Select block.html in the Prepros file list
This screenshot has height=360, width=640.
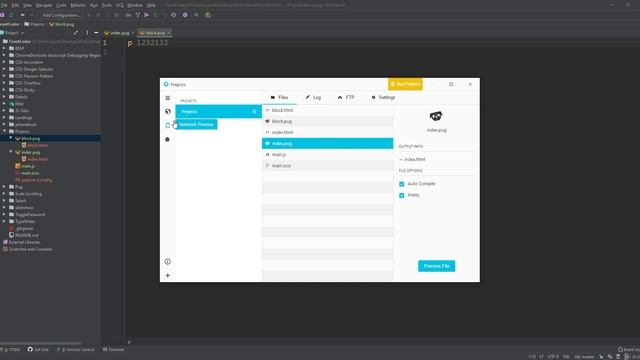327,110
